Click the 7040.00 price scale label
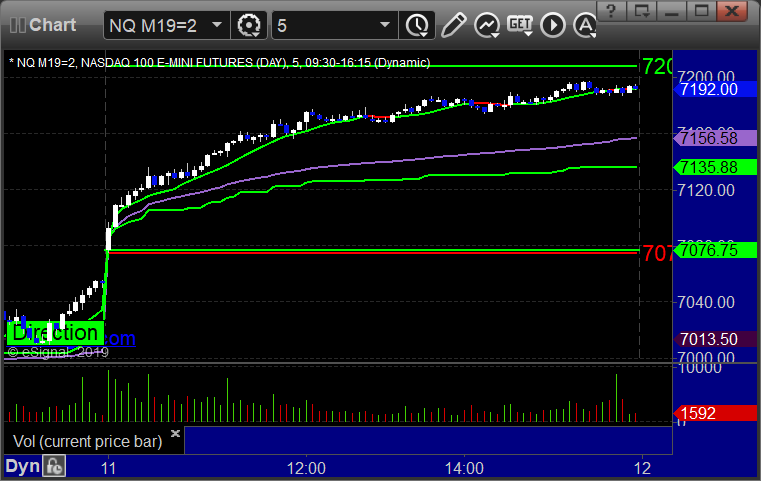761x481 pixels. click(706, 302)
